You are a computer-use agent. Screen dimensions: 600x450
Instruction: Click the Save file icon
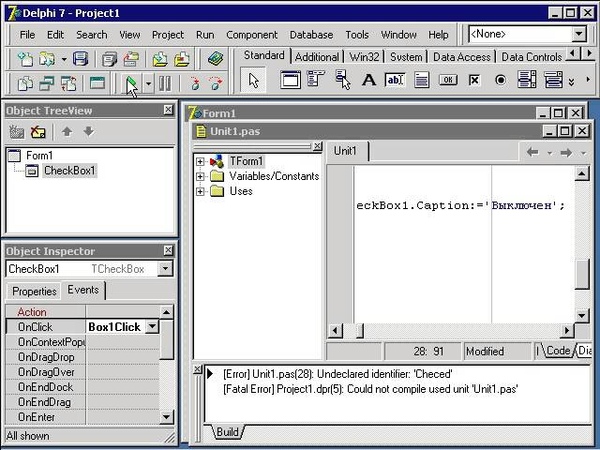80,59
